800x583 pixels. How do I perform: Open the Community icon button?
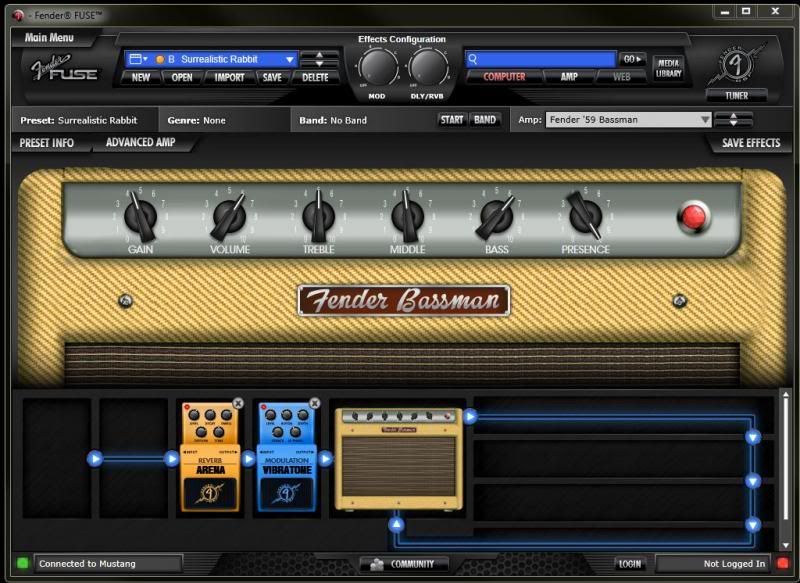(x=377, y=564)
